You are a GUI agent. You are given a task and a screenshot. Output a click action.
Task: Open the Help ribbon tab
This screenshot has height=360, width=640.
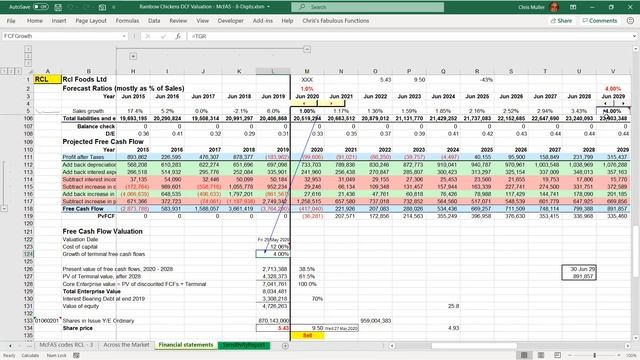coord(287,20)
